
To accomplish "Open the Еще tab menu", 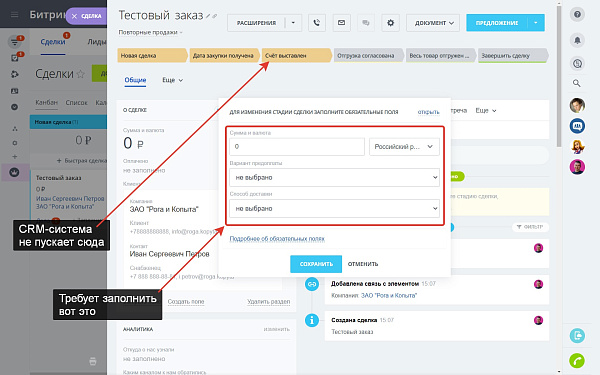I will (x=173, y=80).
